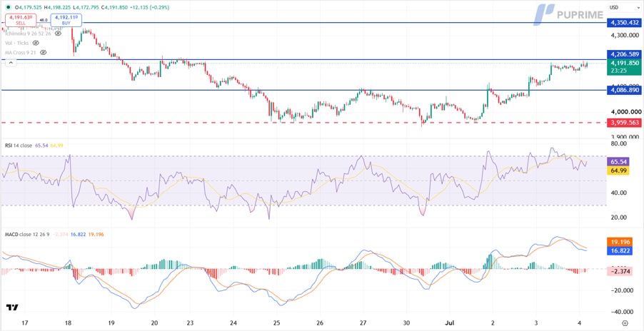Click the MA Cross 9 21 legend text
The width and height of the screenshot is (644, 331).
point(21,53)
